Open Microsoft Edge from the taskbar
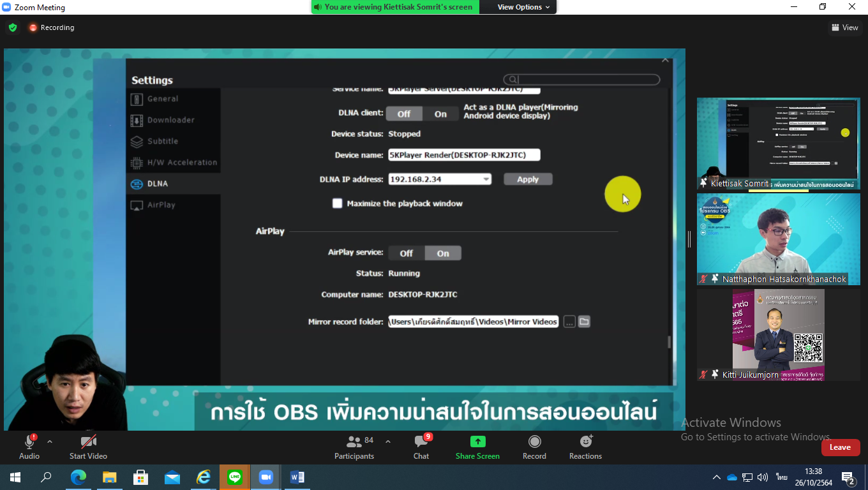The image size is (868, 490). point(79,477)
